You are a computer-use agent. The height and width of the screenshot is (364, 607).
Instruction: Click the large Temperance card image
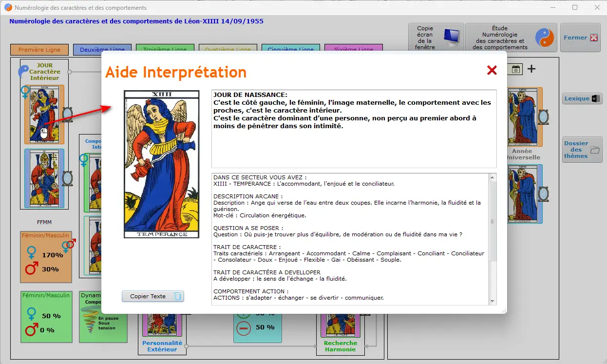(x=161, y=164)
